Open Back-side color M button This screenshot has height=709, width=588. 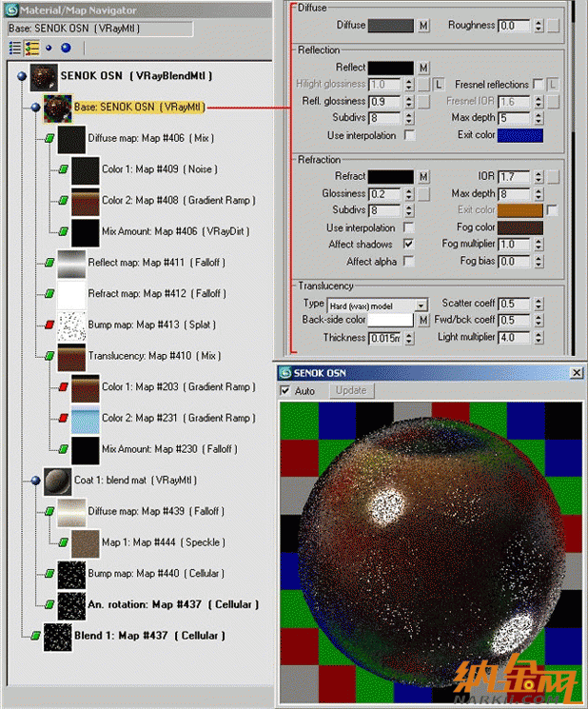click(423, 320)
